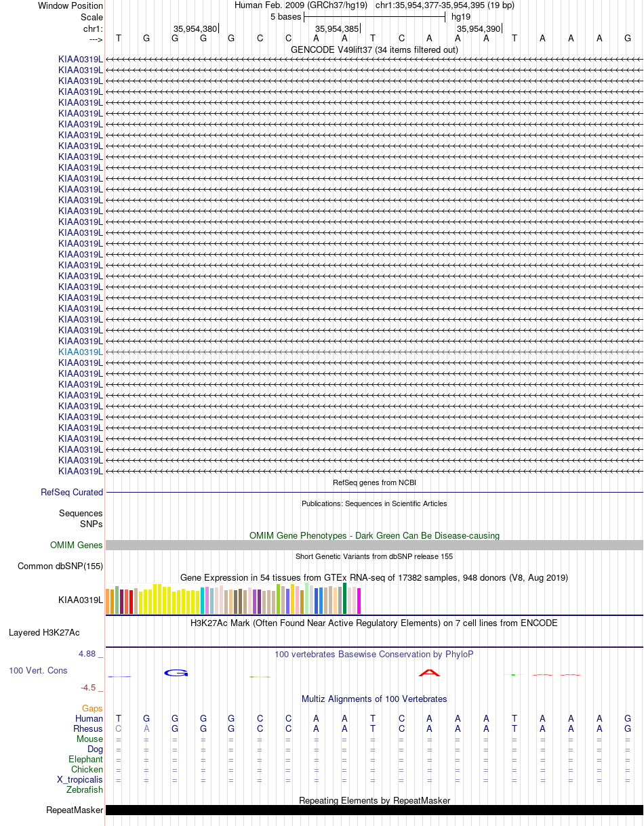
Task: Click the 'Human Feb. 2009 (GRCh37/hg19)' assembly text
Action: (301, 5)
